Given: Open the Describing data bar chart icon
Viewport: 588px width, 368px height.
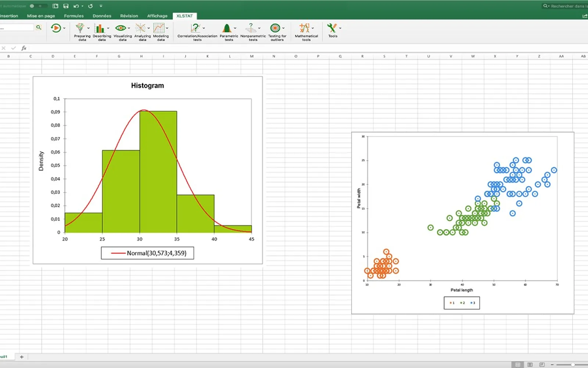Looking at the screenshot, I should point(99,28).
